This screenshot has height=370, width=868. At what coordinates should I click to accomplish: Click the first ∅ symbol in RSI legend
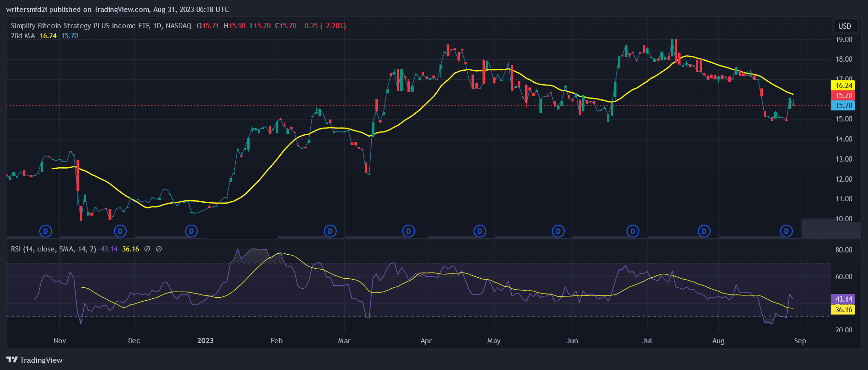(x=147, y=249)
